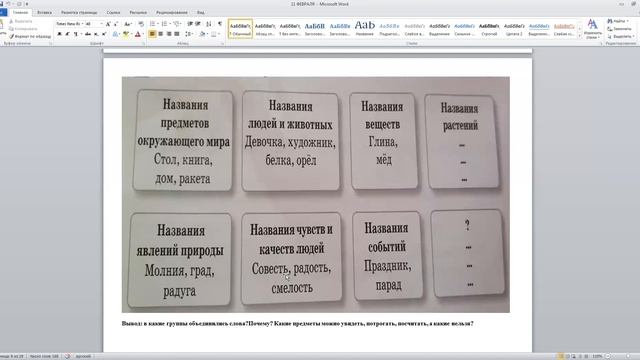Viewport: 640px width, 360px height.
Task: Decrease font size with Shrink Font
Action: [x=116, y=24]
